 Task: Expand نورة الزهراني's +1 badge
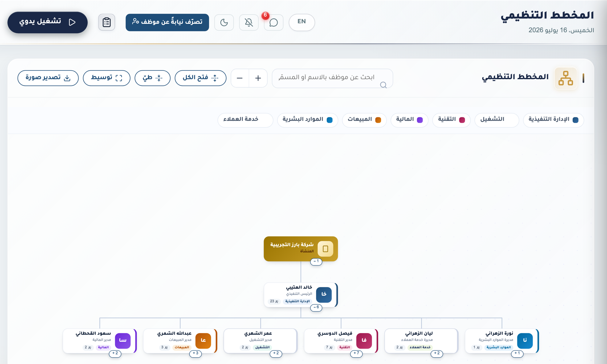point(517,354)
